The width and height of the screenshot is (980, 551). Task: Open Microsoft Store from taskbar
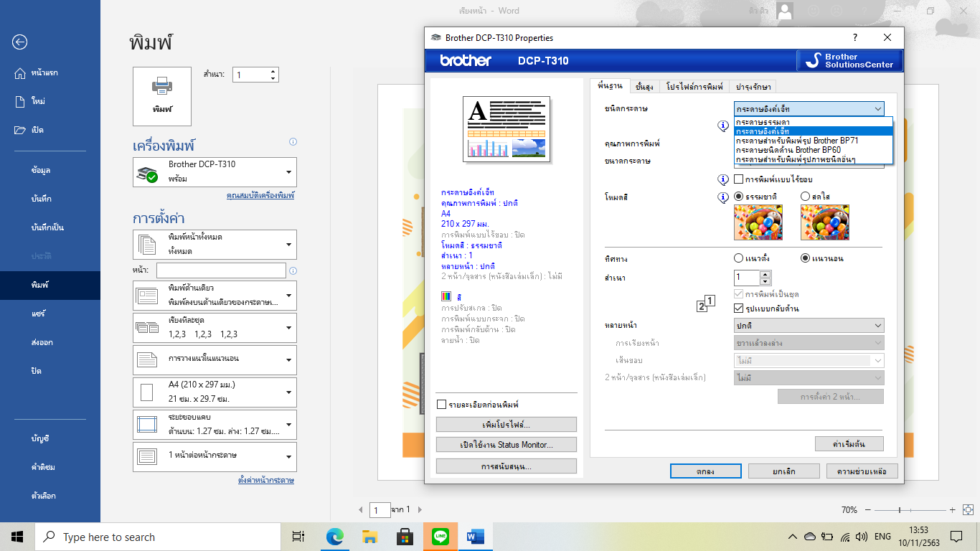click(405, 537)
